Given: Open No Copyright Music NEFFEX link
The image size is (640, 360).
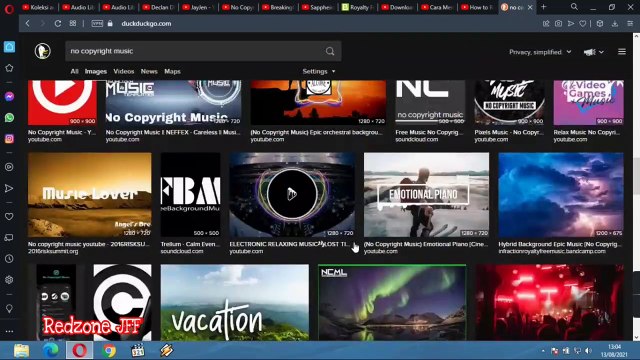Looking at the screenshot, I should point(173,132).
